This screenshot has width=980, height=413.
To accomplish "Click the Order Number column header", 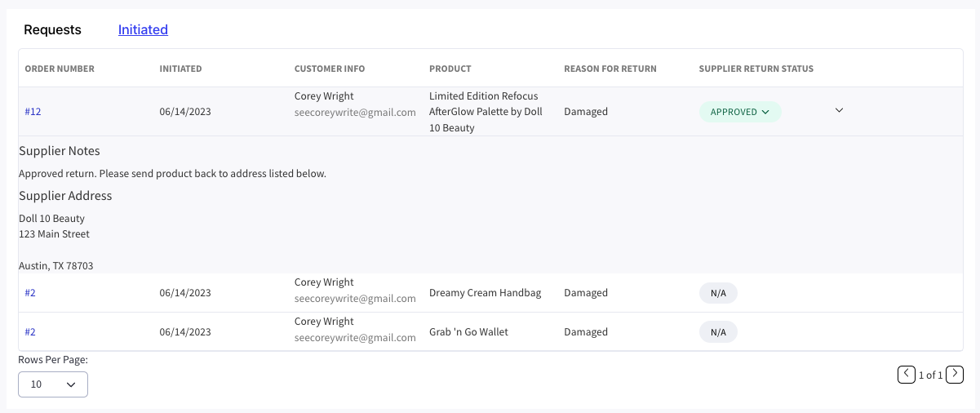I will (60, 69).
